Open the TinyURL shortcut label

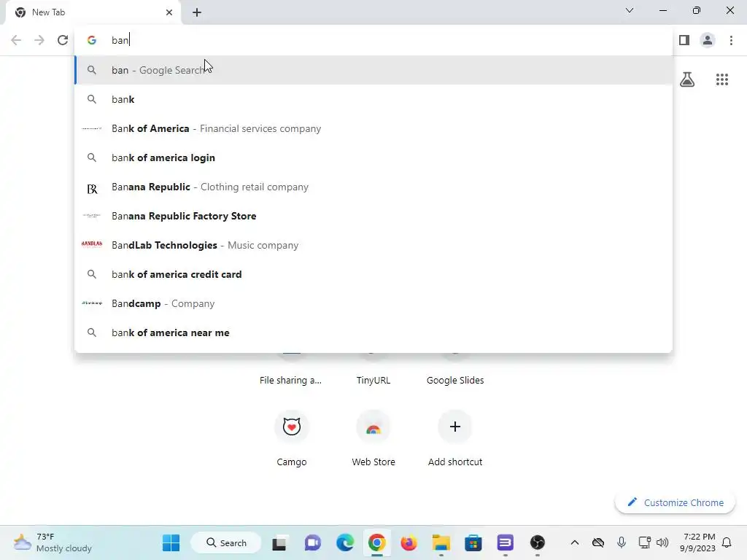373,380
